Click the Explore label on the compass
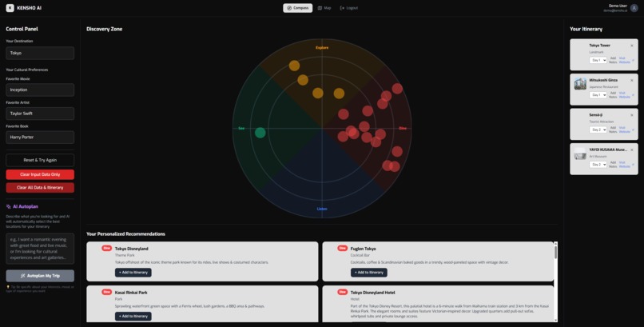 322,48
